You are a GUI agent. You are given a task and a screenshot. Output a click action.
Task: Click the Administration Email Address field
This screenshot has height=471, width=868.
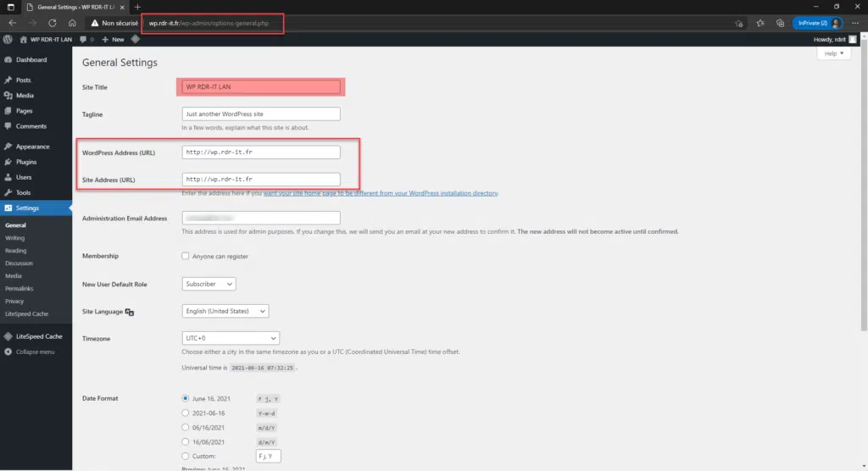tap(261, 218)
